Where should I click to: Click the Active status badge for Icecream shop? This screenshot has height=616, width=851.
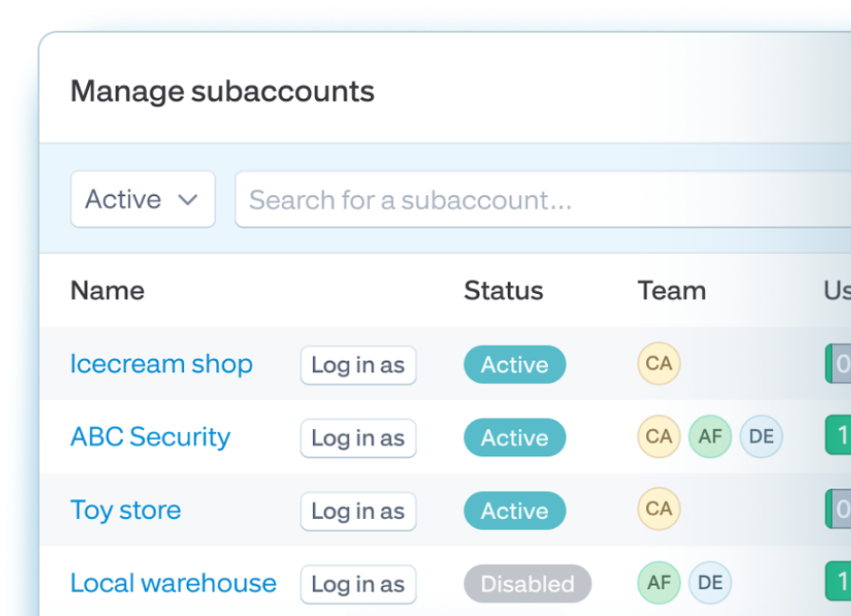(x=514, y=364)
